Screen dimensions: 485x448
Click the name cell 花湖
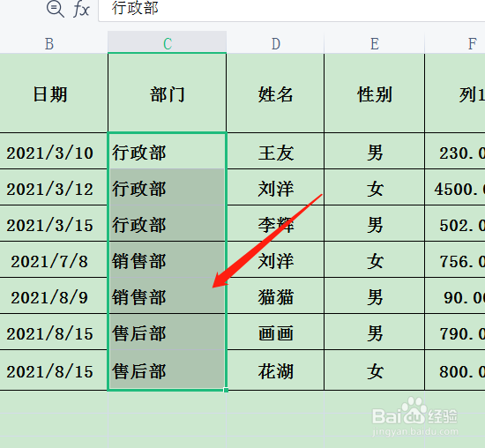coord(275,370)
